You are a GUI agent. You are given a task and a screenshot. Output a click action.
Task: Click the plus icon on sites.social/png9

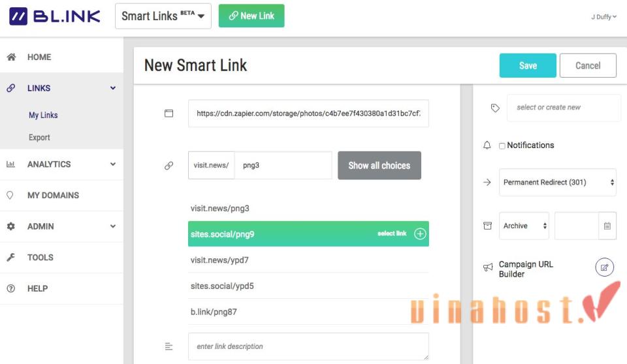click(420, 234)
